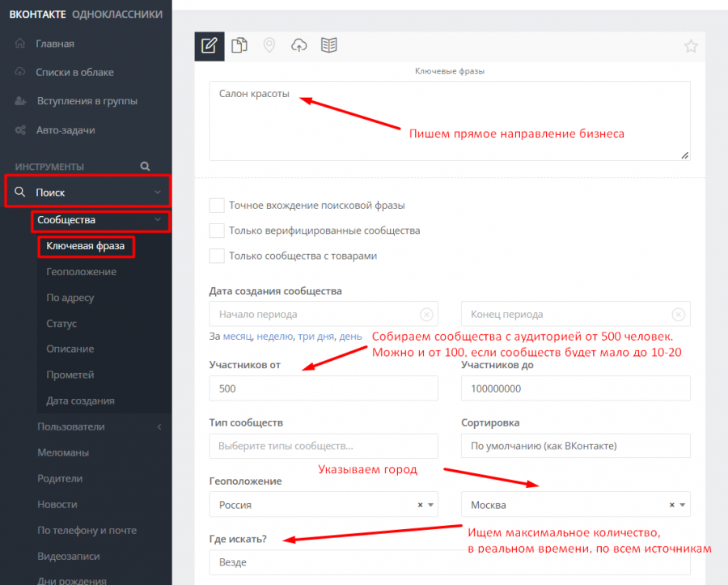Set period to месяц link
This screenshot has width=728, height=585.
238,337
